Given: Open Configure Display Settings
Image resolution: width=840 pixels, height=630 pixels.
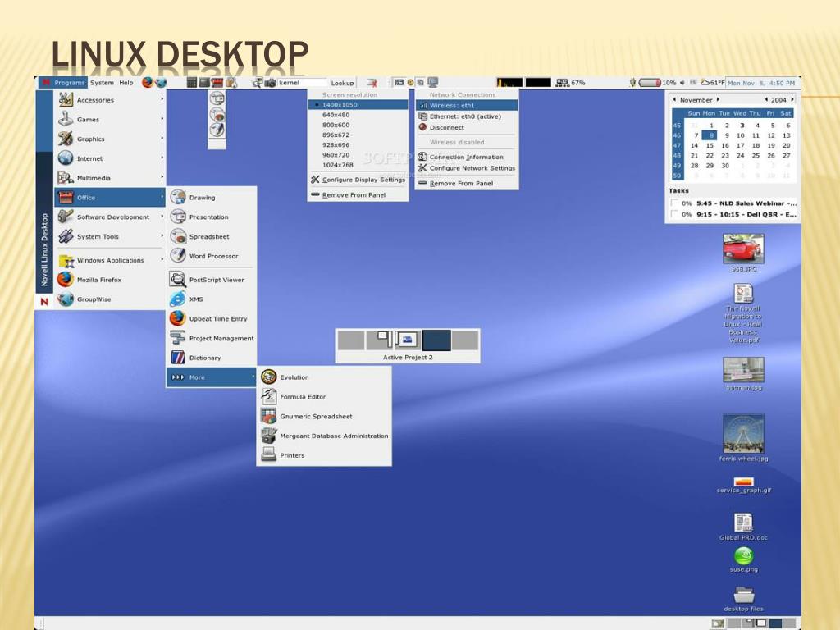Looking at the screenshot, I should tap(358, 180).
